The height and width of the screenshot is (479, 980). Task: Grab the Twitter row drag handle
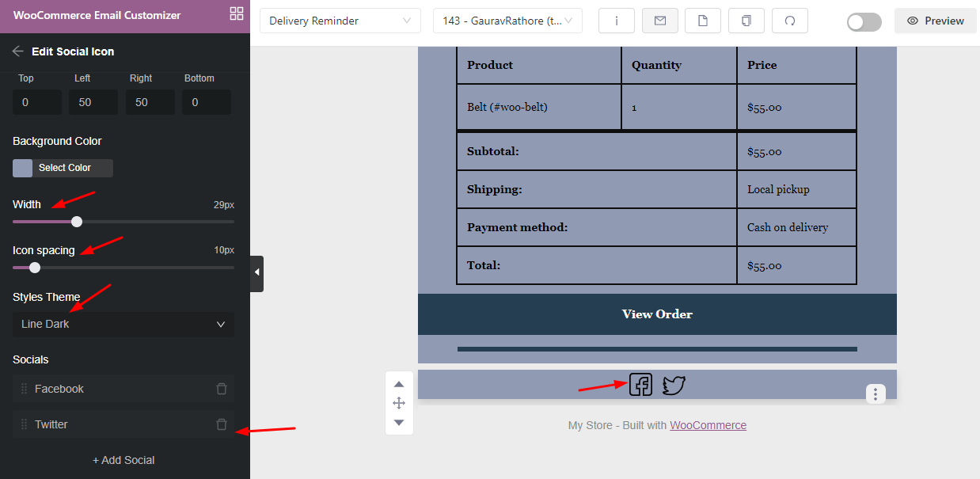click(x=24, y=424)
